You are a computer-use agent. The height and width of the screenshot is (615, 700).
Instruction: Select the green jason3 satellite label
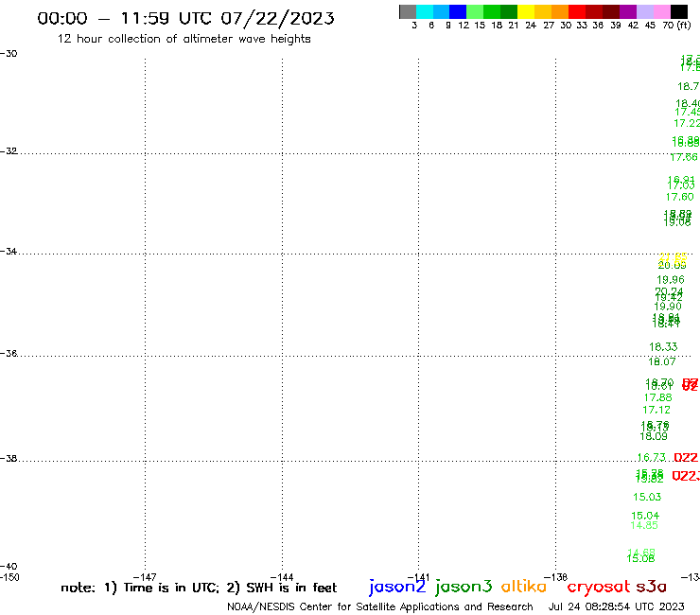(464, 587)
